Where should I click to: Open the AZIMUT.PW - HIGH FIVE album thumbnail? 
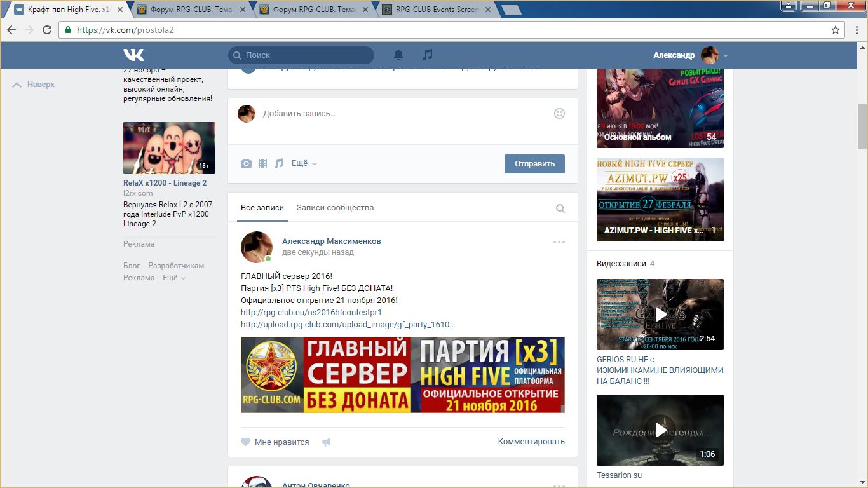point(660,200)
